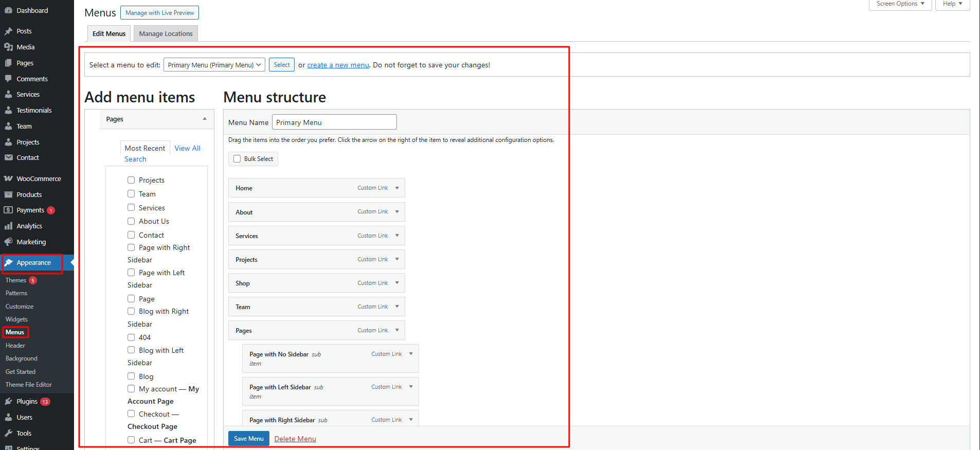Viewport: 980px width, 450px height.
Task: Click the Comments bubble icon
Action: pyautogui.click(x=8, y=79)
